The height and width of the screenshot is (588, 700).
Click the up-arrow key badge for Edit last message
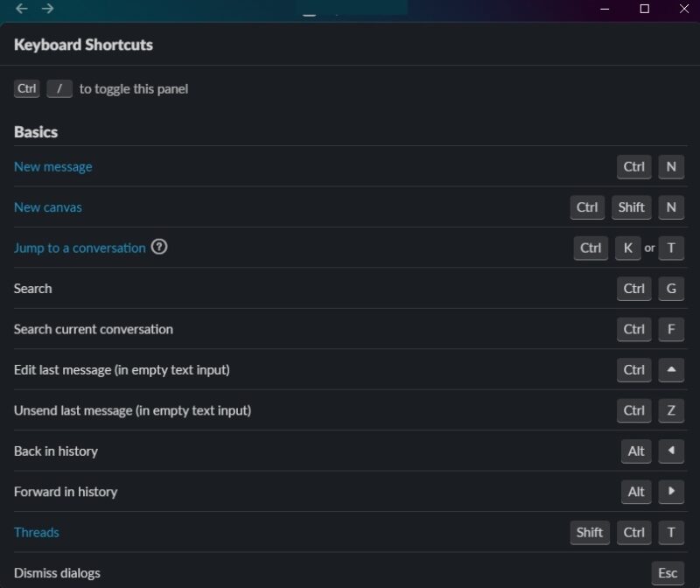(x=671, y=370)
